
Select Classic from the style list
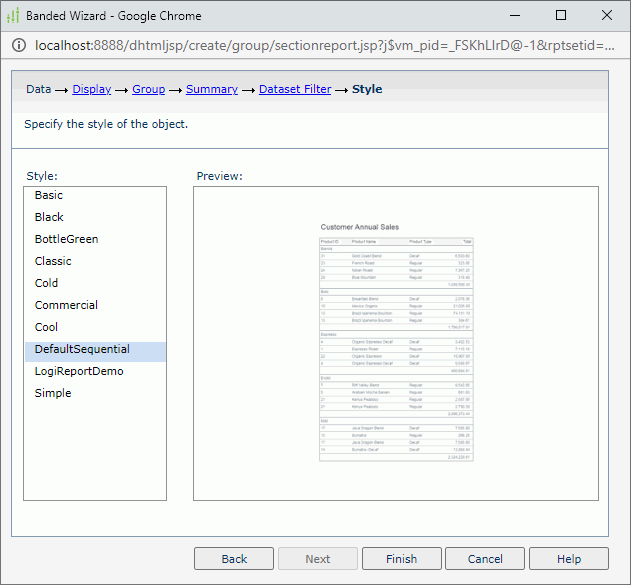tap(53, 261)
